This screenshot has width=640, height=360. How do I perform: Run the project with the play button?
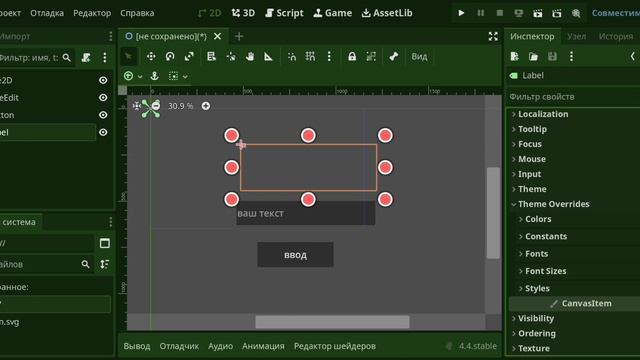tap(461, 13)
